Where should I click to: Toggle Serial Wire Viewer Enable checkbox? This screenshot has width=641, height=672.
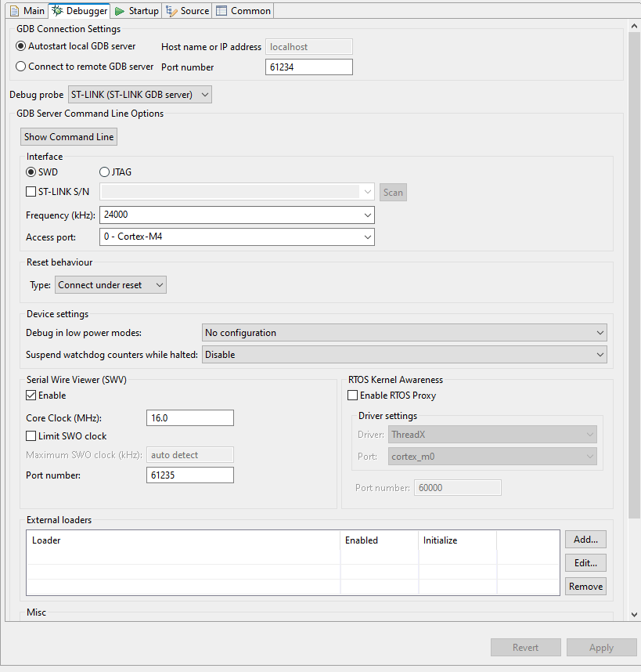pos(31,396)
